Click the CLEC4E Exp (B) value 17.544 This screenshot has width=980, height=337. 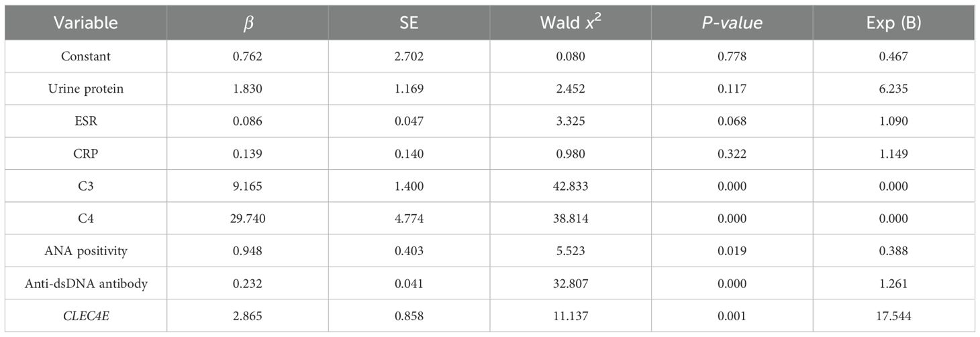click(x=894, y=316)
